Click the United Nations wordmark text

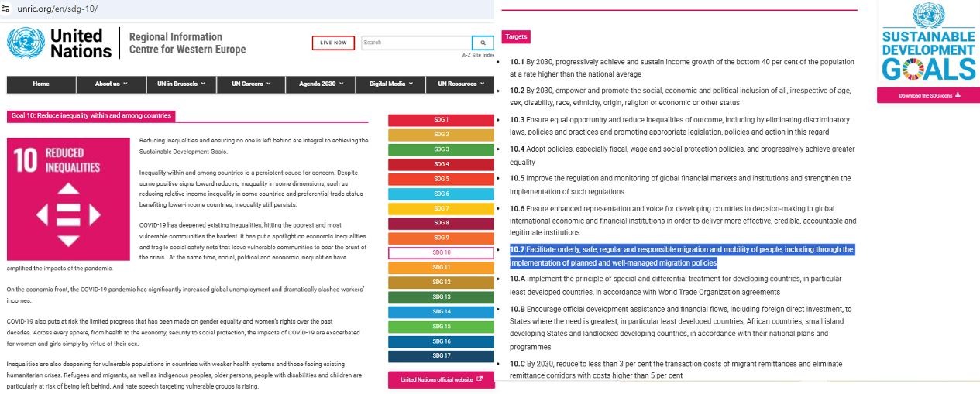coord(81,43)
